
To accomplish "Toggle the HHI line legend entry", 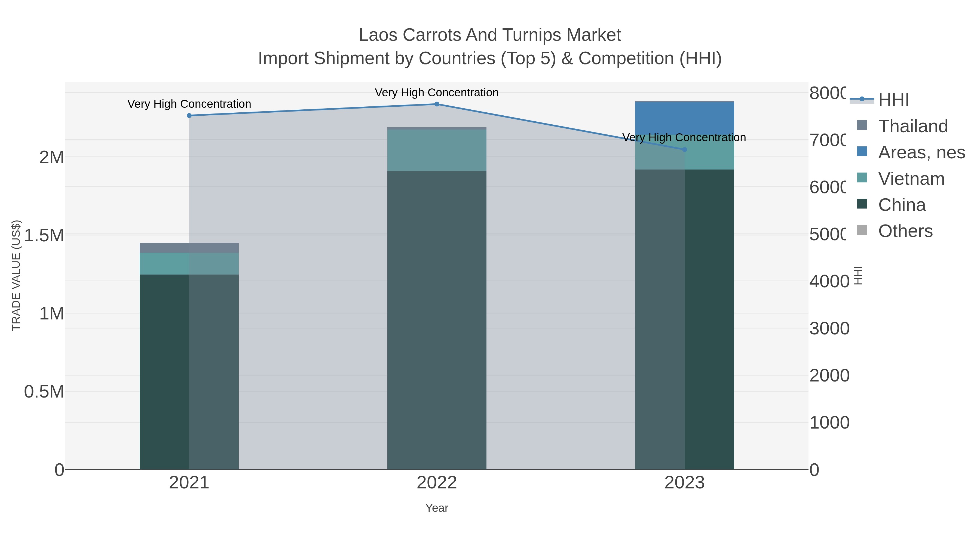I will point(879,100).
